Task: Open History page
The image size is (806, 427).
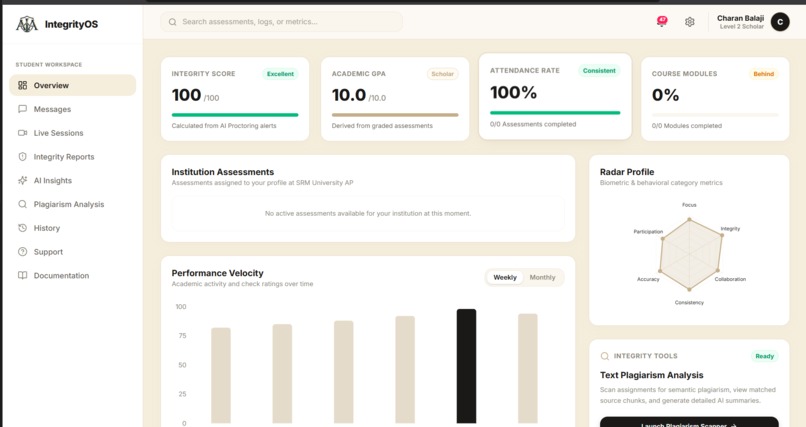Action: pyautogui.click(x=72, y=228)
